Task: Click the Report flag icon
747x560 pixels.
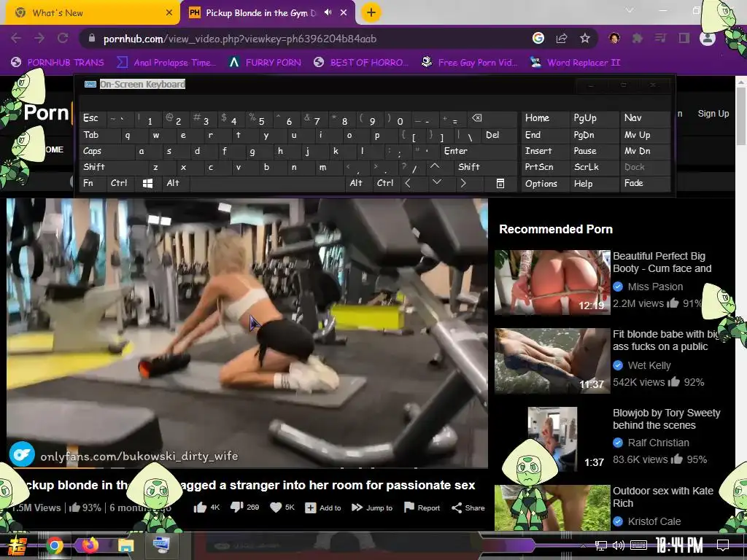Action: (x=409, y=507)
